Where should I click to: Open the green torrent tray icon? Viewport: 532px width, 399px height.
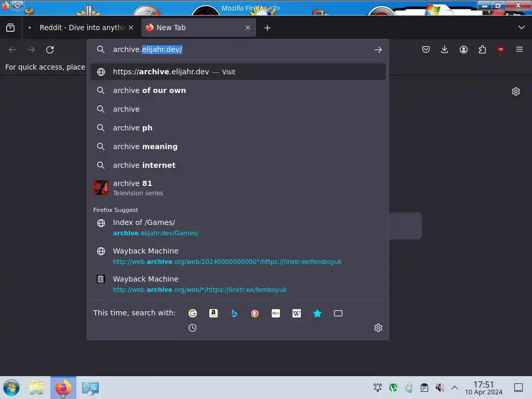(x=393, y=388)
